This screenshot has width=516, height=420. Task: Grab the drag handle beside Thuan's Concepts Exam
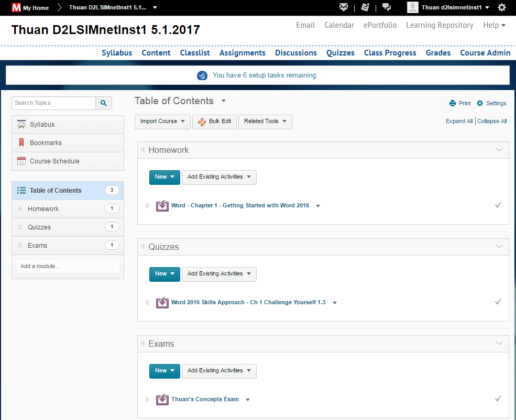tap(147, 399)
